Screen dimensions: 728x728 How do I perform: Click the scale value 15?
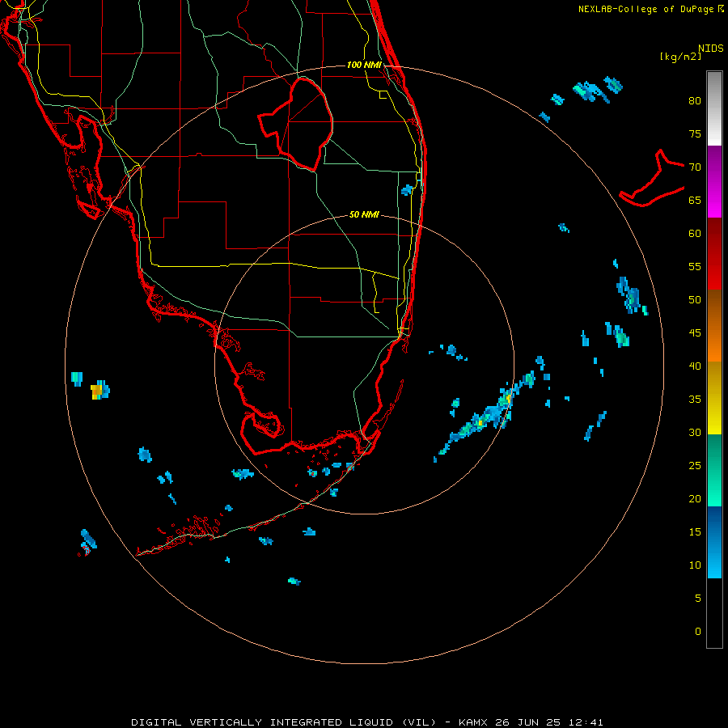(695, 532)
